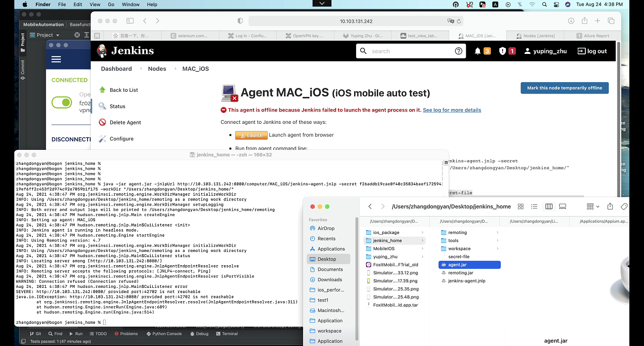Viewport: 644px width, 346px height.
Task: Show Safari tab overview
Action: [611, 21]
